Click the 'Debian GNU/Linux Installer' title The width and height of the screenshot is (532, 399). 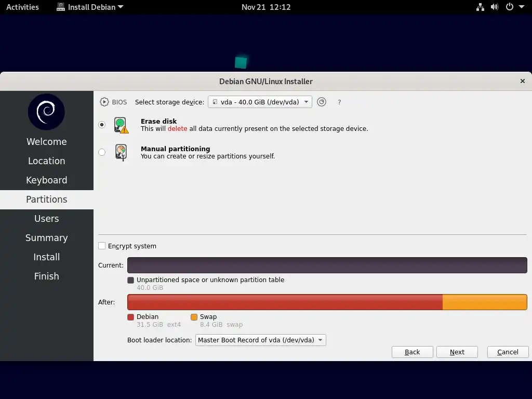pos(265,82)
